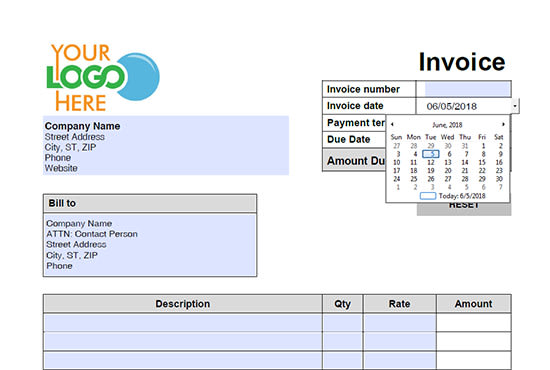The height and width of the screenshot is (370, 550).
Task: Choose day 17 in the calendar
Action: (x=397, y=171)
